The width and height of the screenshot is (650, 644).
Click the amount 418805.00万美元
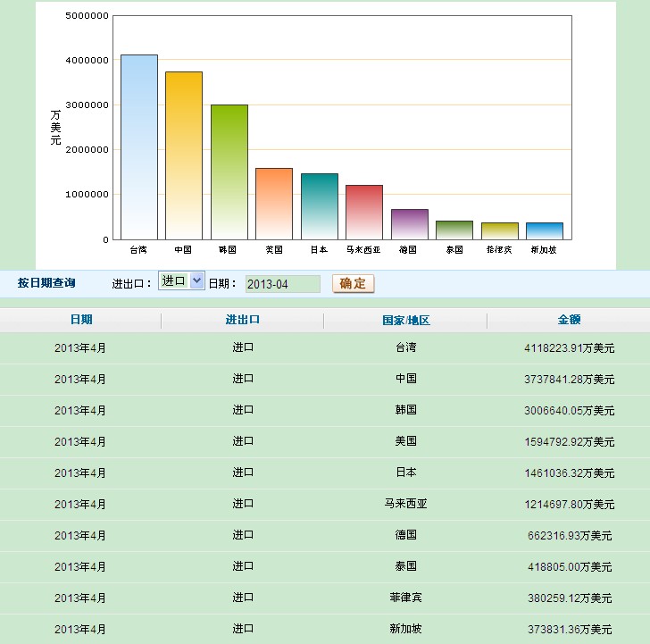click(x=570, y=567)
